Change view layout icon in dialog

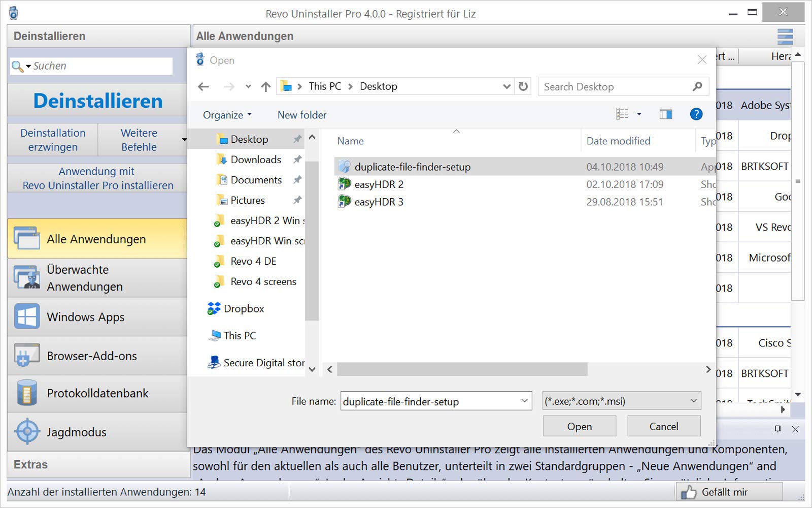pyautogui.click(x=622, y=114)
